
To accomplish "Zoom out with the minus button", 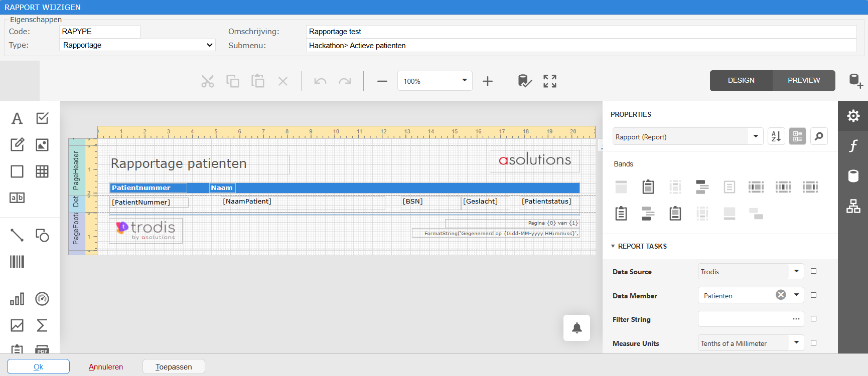I will (382, 81).
